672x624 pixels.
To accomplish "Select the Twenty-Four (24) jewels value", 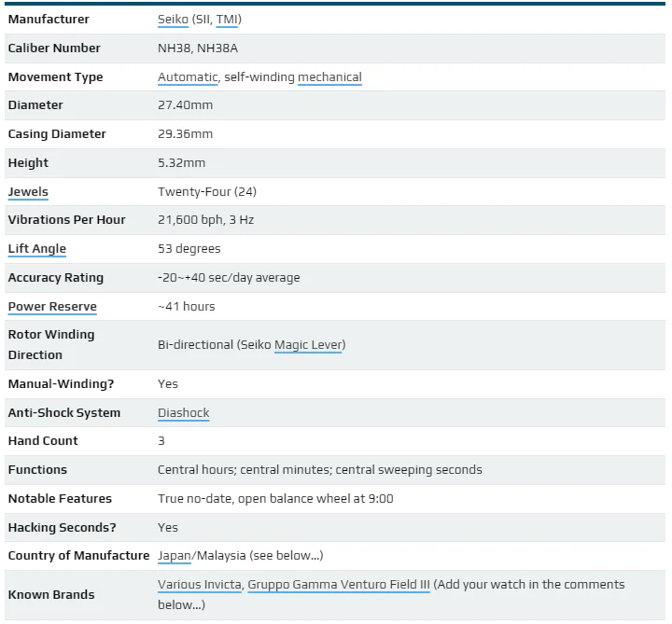I will tap(207, 192).
